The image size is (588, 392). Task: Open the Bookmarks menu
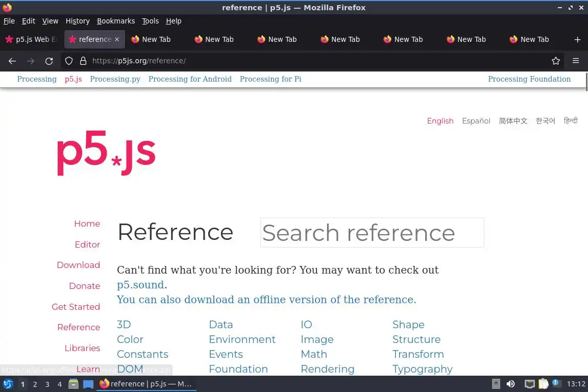116,21
